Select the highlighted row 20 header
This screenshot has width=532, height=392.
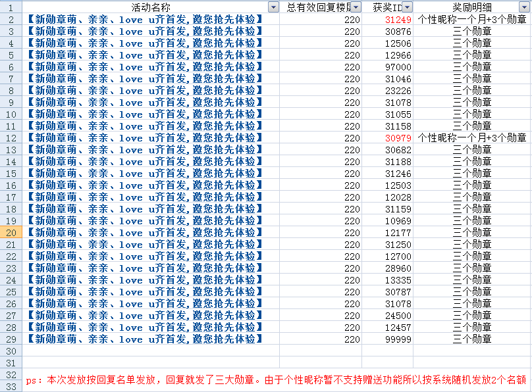coord(11,233)
